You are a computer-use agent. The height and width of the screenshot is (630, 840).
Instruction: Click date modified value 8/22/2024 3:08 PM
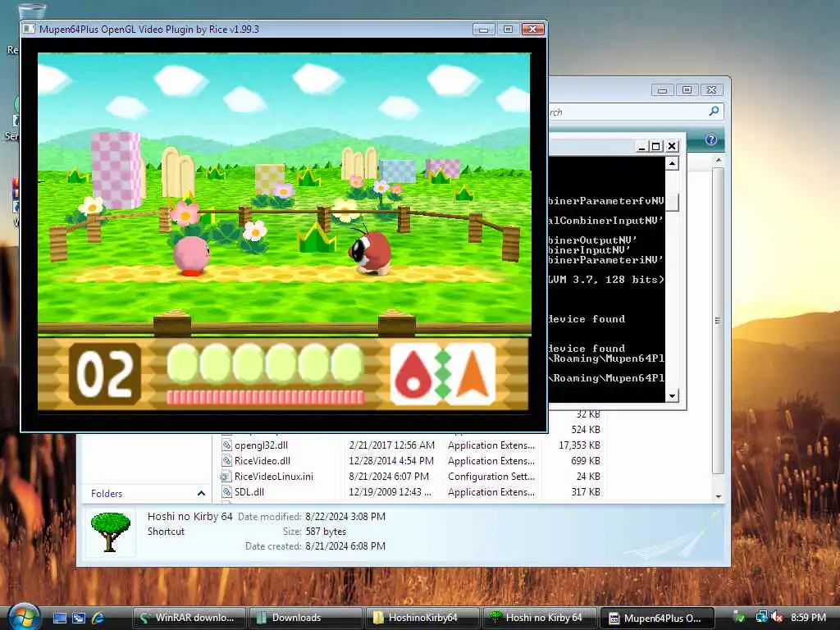pos(345,517)
